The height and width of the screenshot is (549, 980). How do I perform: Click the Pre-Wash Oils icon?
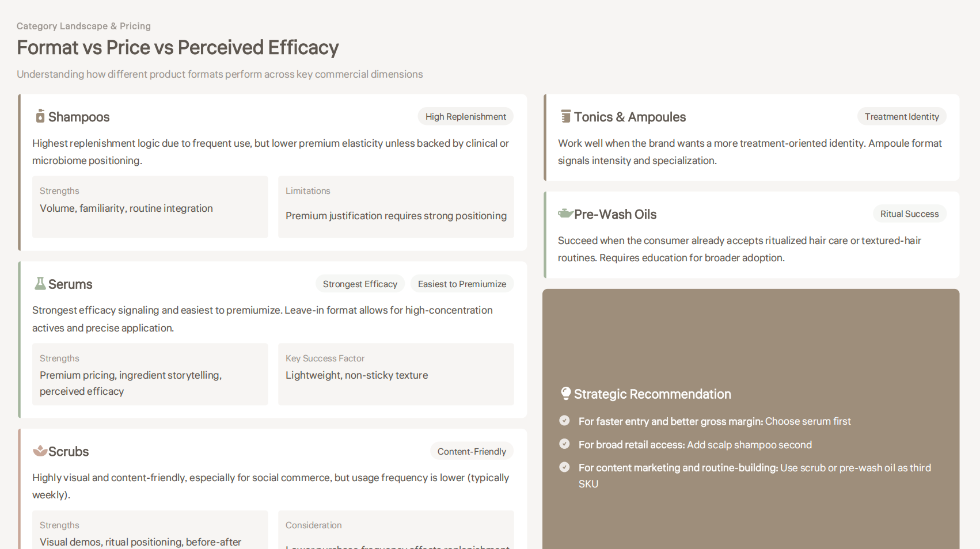pos(565,213)
